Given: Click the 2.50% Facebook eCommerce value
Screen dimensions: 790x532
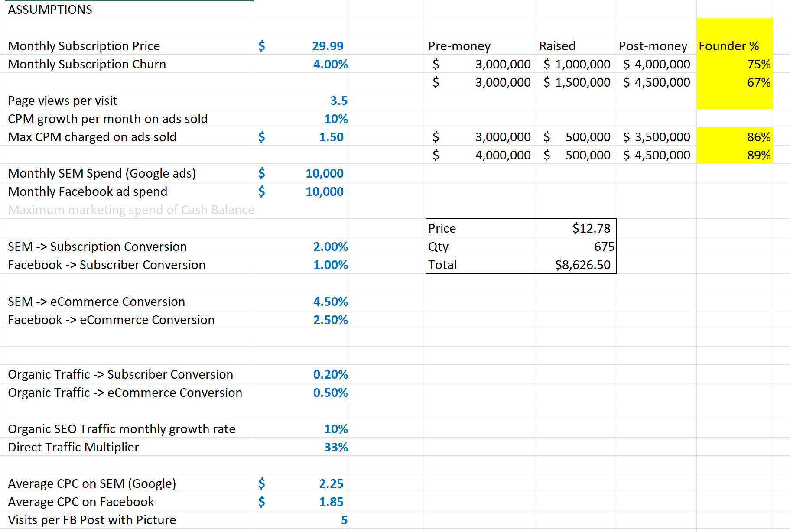Looking at the screenshot, I should click(301, 319).
